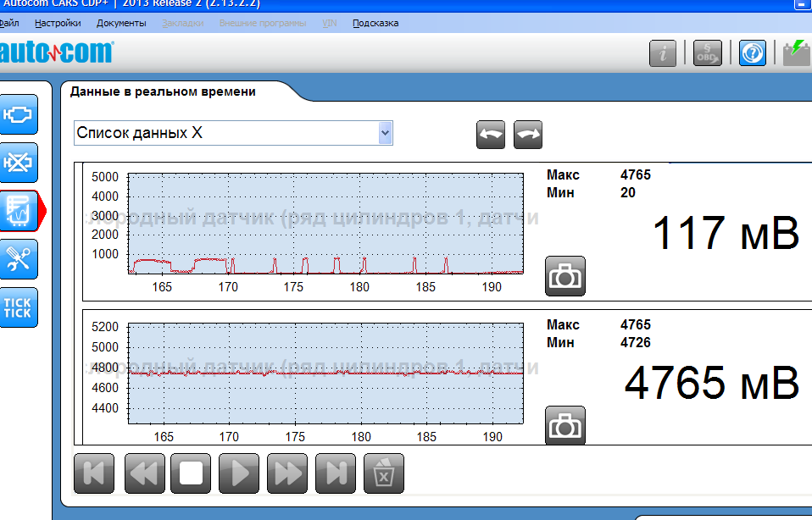The height and width of the screenshot is (520, 812).
Task: Open the Настройки menu
Action: click(58, 23)
